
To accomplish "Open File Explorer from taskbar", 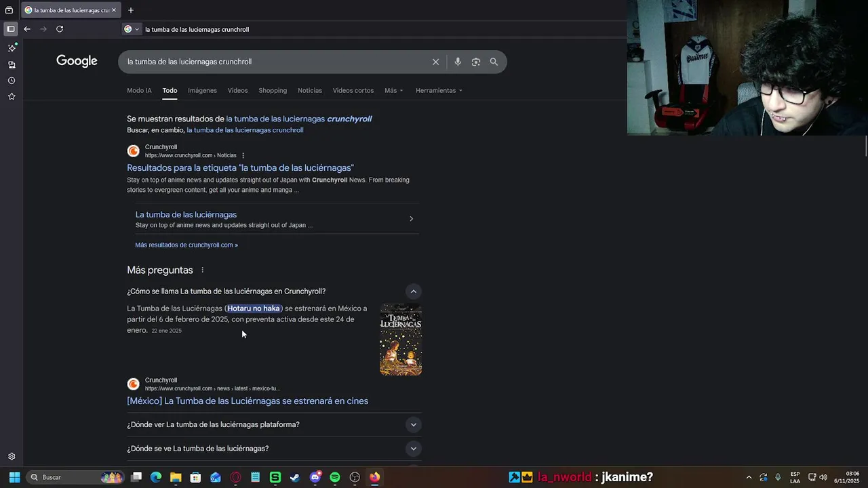I will 176,477.
